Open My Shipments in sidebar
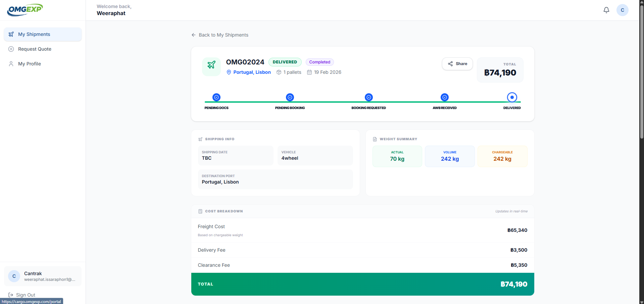 (43, 34)
